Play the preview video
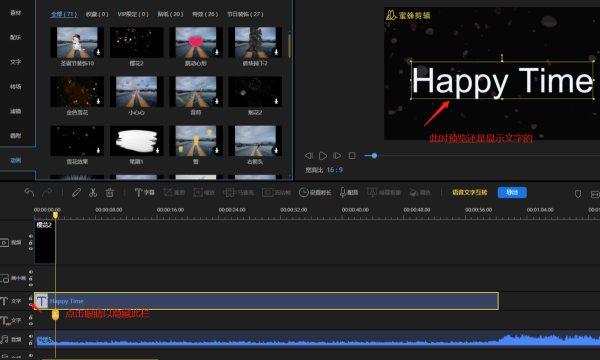This screenshot has height=360, width=600. point(323,156)
